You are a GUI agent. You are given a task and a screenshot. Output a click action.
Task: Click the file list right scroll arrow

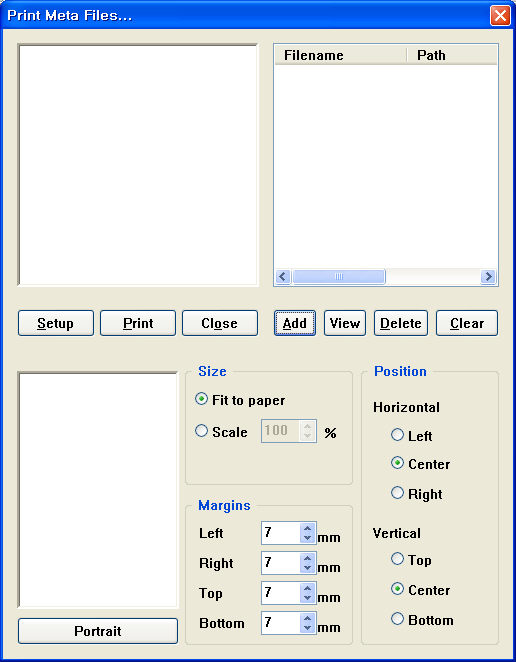point(489,277)
